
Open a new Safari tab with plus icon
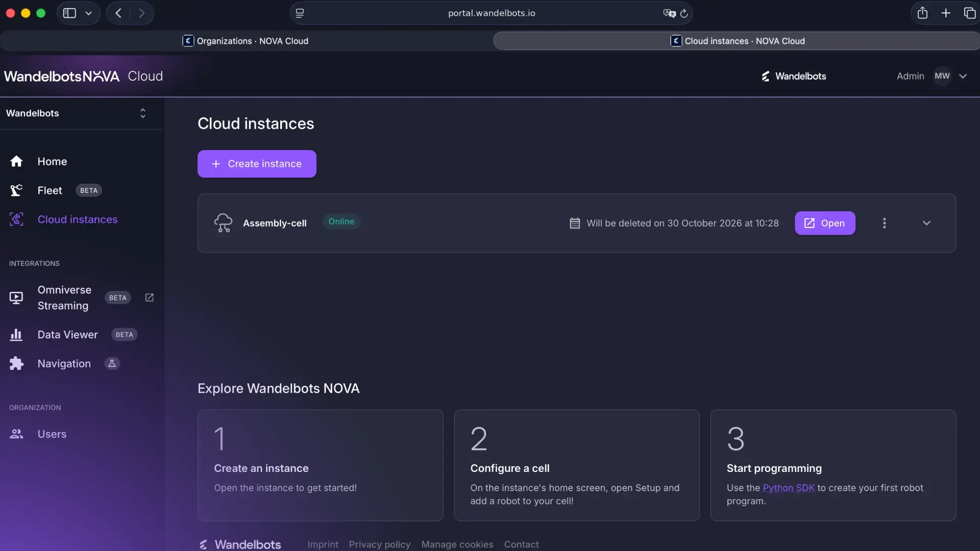[946, 13]
